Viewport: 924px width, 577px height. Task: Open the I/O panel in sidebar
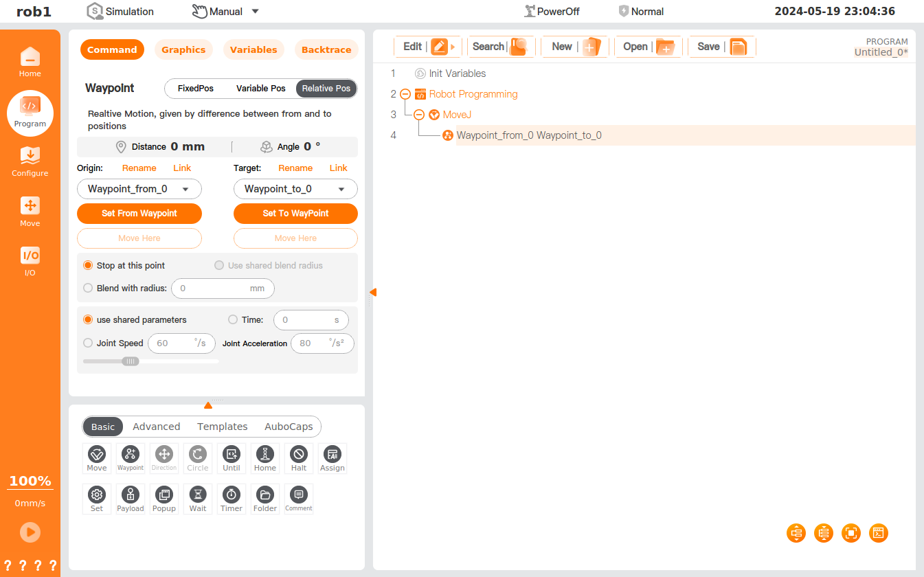point(30,260)
